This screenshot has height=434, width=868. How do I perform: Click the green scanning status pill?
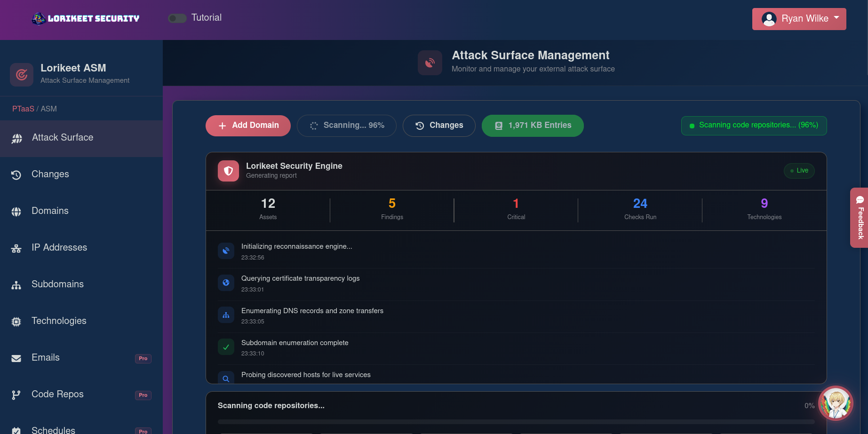point(753,126)
